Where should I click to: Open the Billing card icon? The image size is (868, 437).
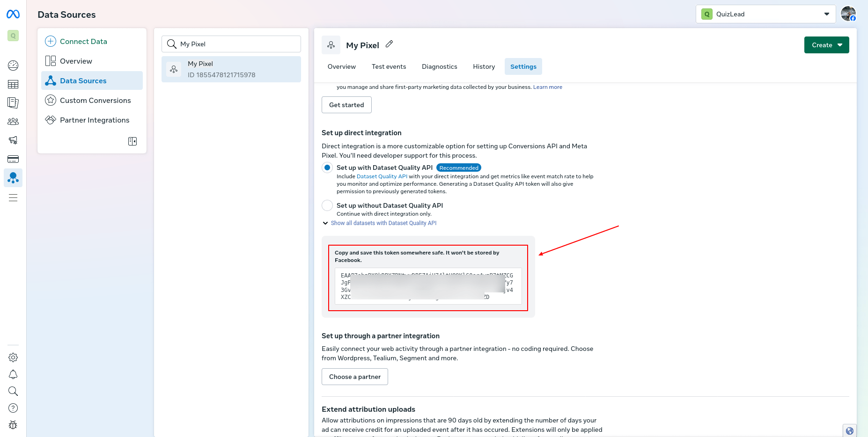13,159
